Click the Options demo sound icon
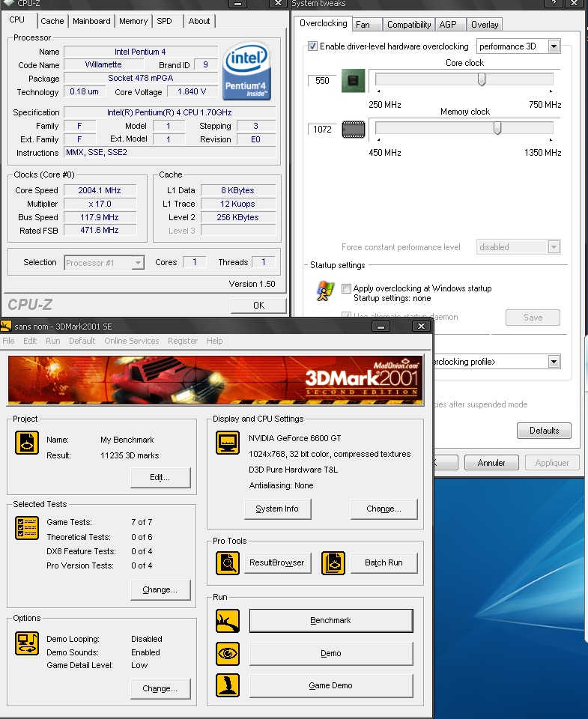The height and width of the screenshot is (719, 588). coord(27,643)
